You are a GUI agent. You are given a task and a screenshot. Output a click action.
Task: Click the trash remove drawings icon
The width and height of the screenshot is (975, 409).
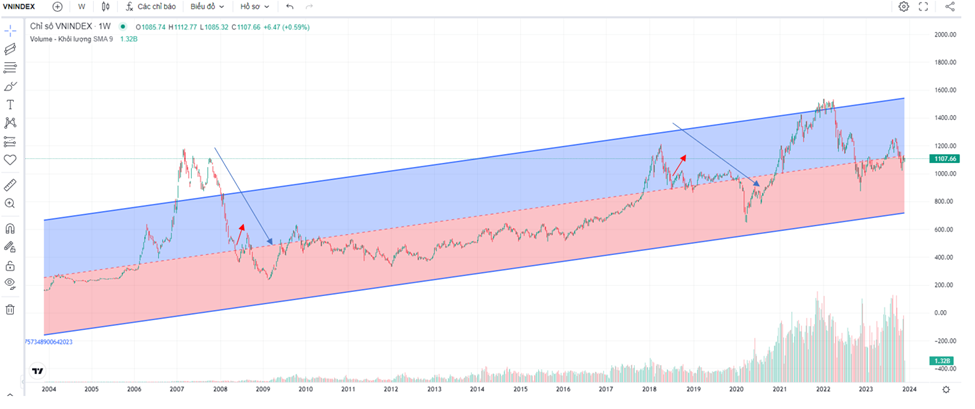[x=10, y=309]
